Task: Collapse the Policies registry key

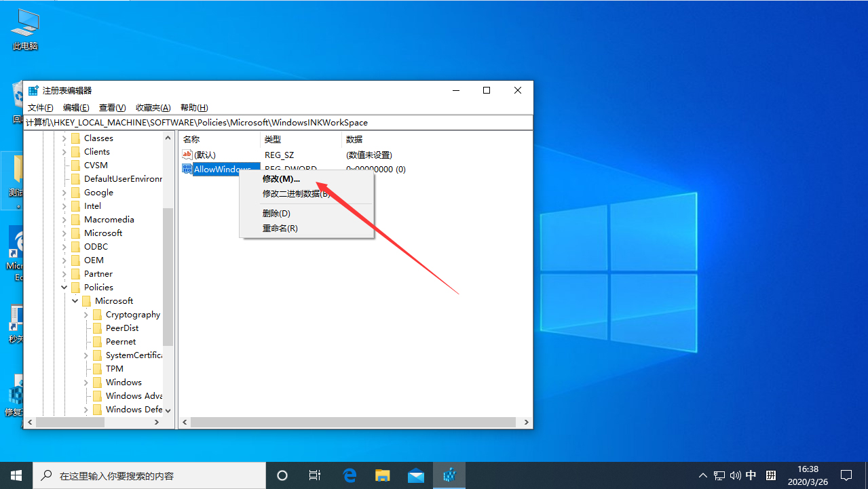Action: click(64, 287)
